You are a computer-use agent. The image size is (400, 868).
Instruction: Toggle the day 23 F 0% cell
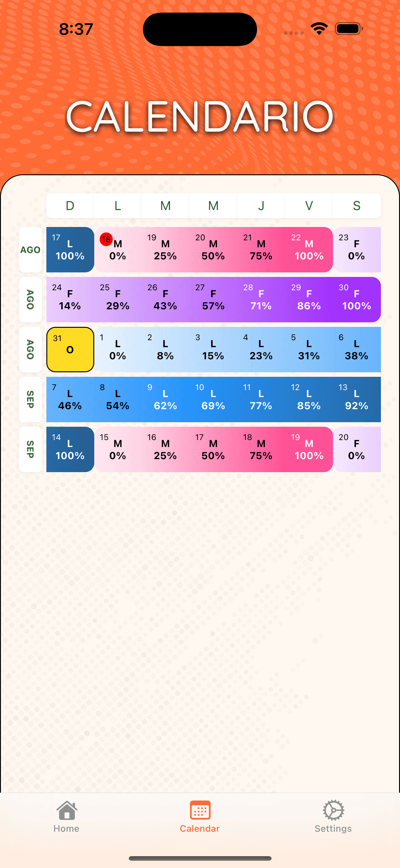coord(357,249)
